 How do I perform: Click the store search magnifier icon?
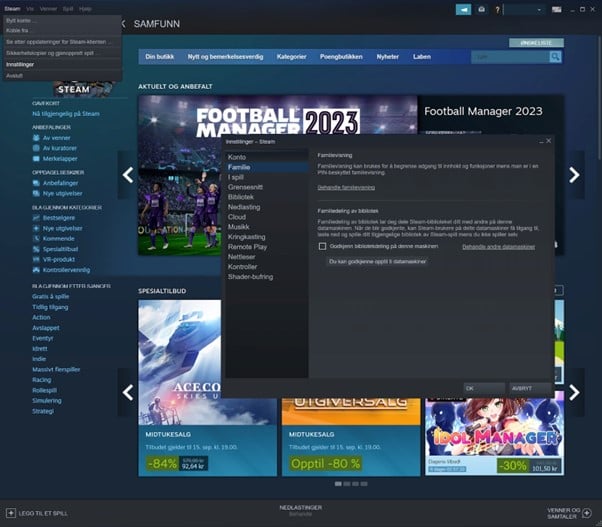pos(555,57)
